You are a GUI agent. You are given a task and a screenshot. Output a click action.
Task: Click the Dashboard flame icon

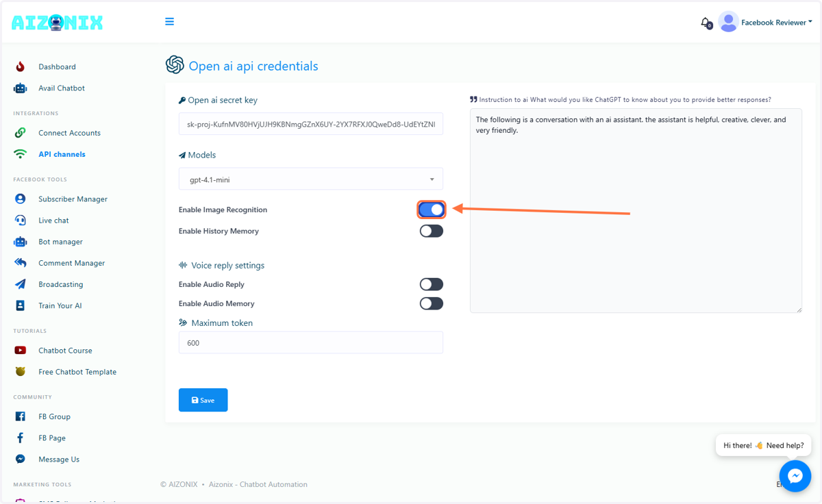21,66
